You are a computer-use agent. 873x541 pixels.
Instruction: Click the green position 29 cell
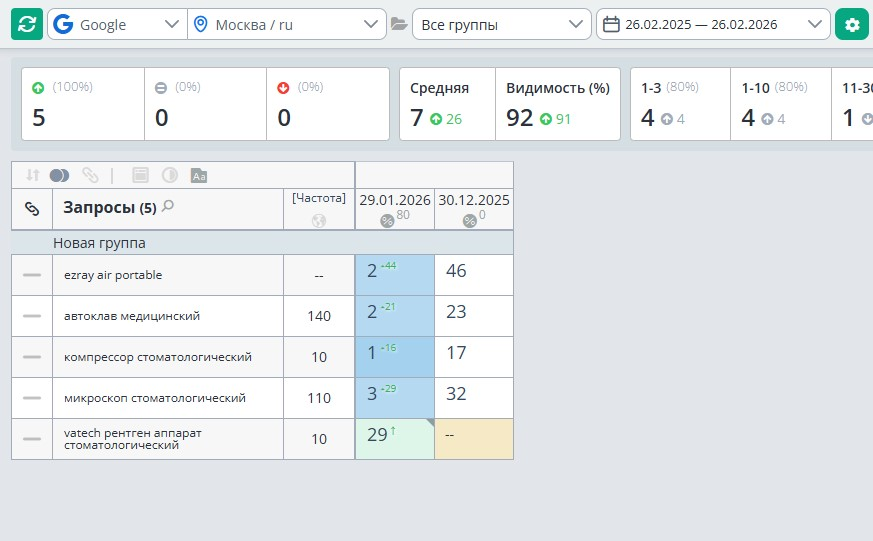395,439
